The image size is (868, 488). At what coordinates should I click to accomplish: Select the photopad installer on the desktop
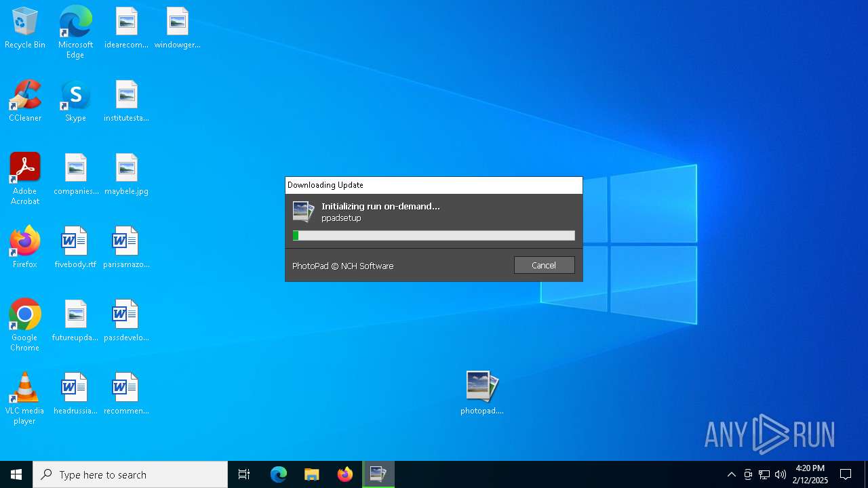[482, 393]
